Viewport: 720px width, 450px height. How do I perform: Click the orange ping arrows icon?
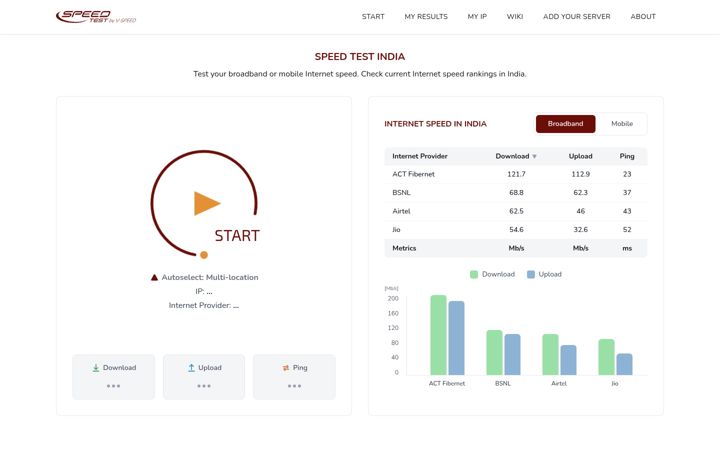pyautogui.click(x=286, y=368)
